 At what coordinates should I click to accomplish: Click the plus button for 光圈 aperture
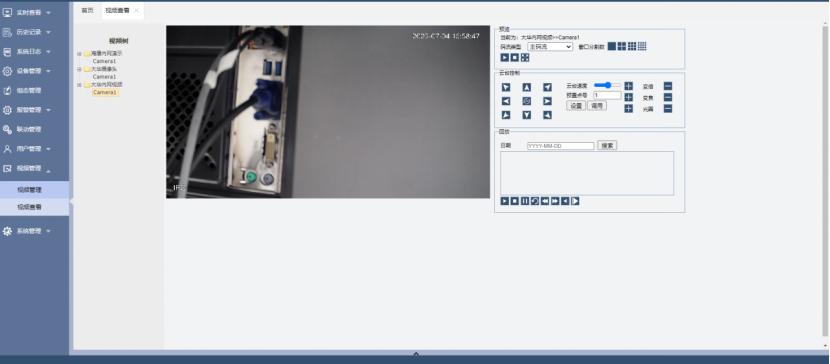(628, 108)
